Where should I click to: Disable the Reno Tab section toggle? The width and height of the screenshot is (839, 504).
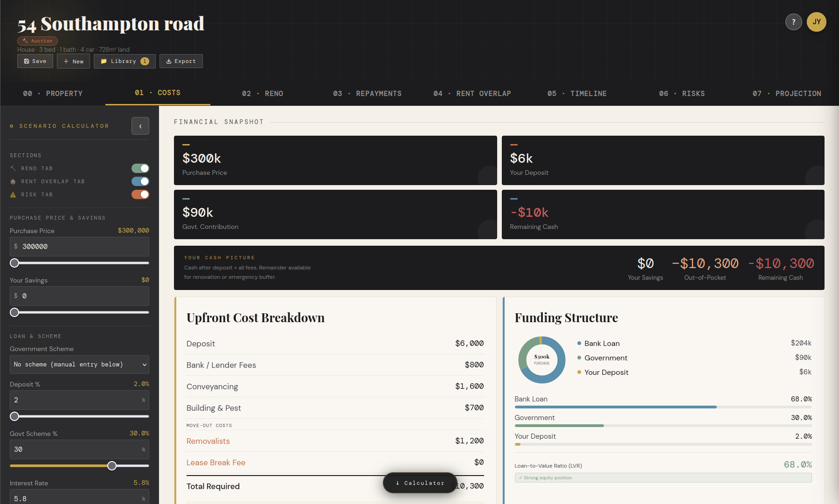[140, 168]
